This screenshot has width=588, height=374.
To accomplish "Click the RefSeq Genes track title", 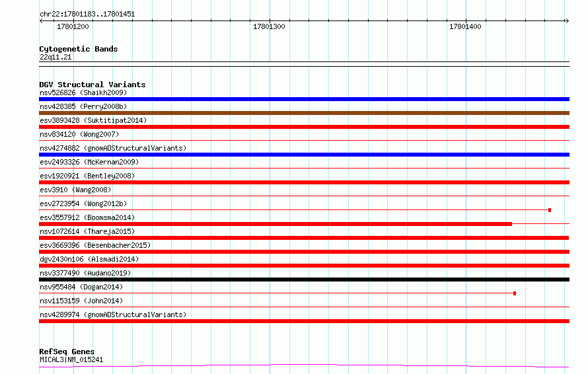I will pyautogui.click(x=67, y=352).
